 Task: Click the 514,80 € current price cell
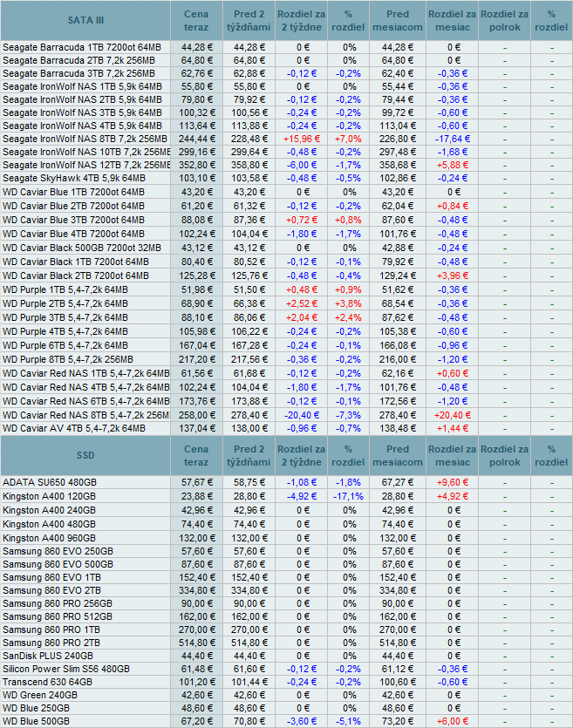(197, 643)
